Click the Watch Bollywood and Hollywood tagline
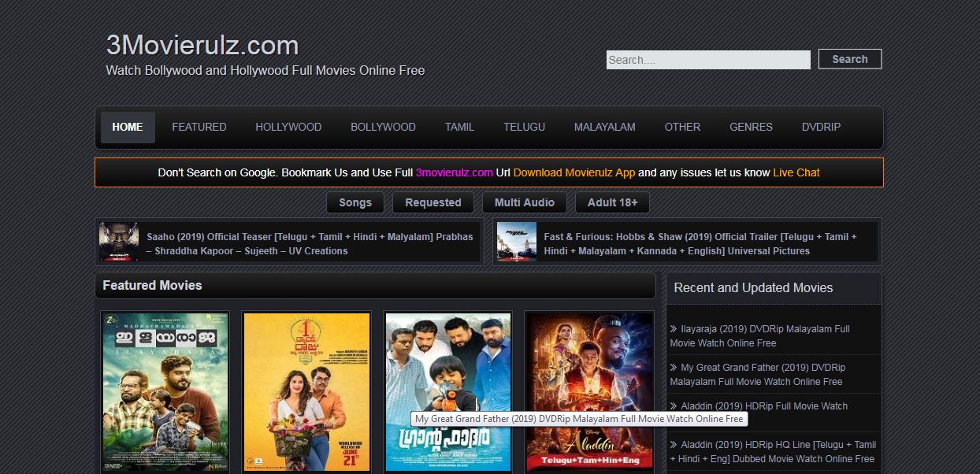 coord(265,70)
